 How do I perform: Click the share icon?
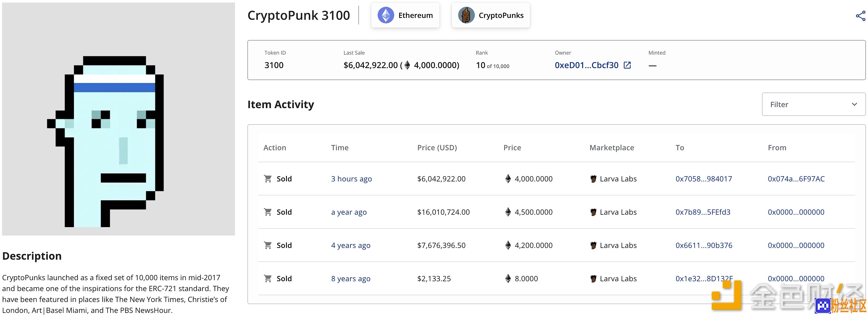click(x=860, y=16)
